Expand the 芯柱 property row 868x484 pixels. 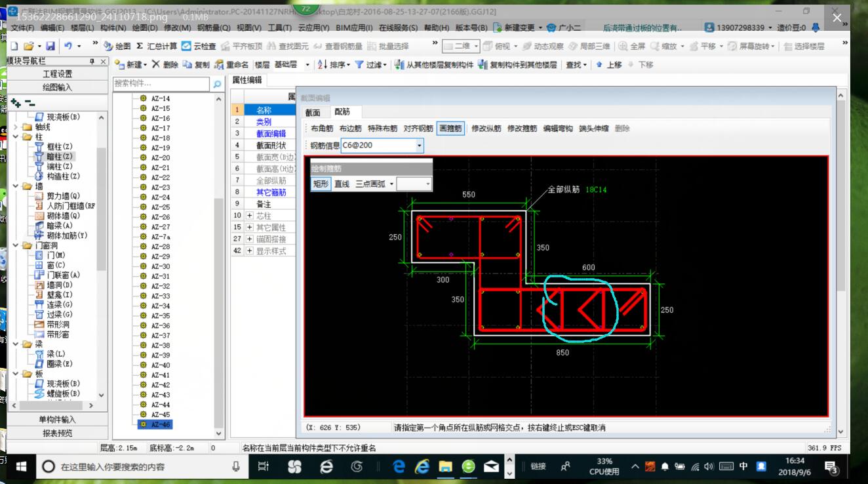(250, 216)
